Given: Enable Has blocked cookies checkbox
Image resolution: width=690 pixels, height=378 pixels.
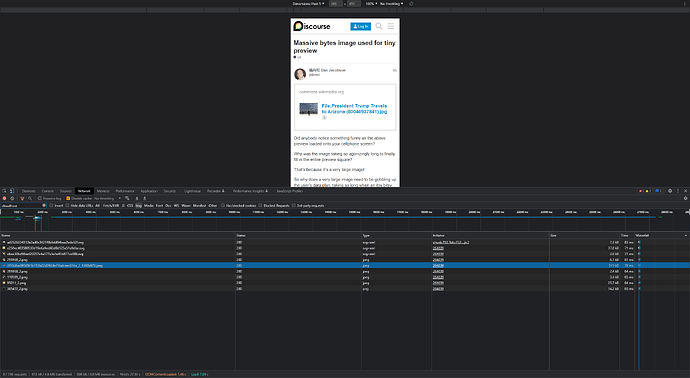Looking at the screenshot, I should (x=223, y=206).
